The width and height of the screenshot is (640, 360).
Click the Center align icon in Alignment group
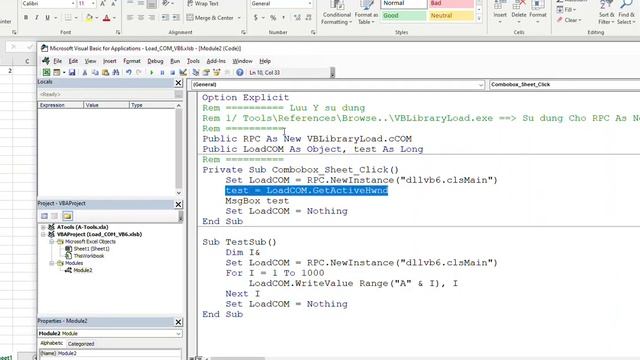point(141,18)
